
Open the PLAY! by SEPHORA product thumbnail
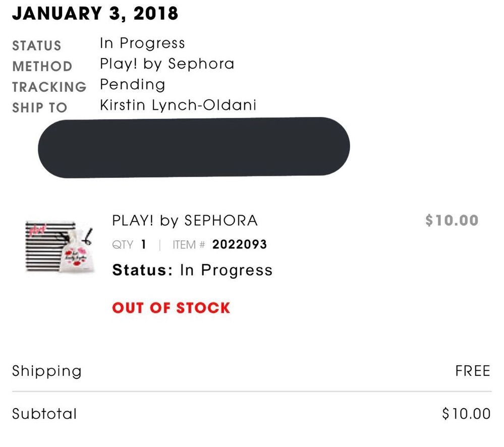point(60,246)
